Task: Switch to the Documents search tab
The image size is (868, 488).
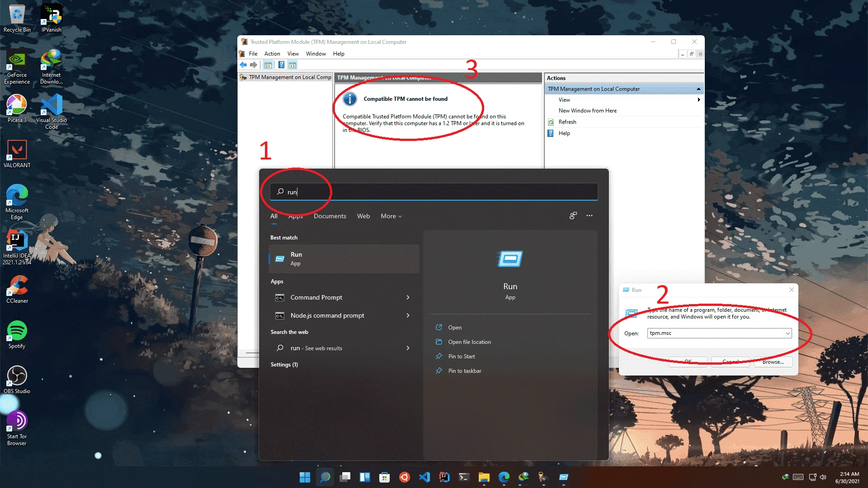Action: tap(330, 216)
